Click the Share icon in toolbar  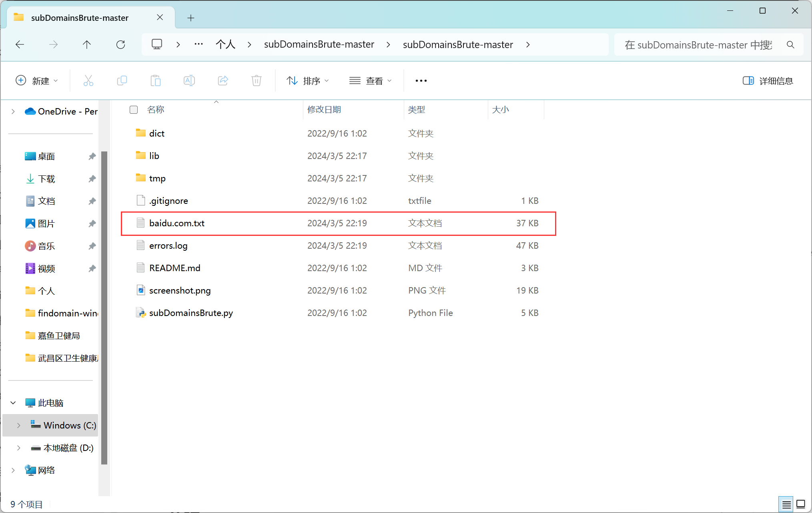tap(223, 81)
